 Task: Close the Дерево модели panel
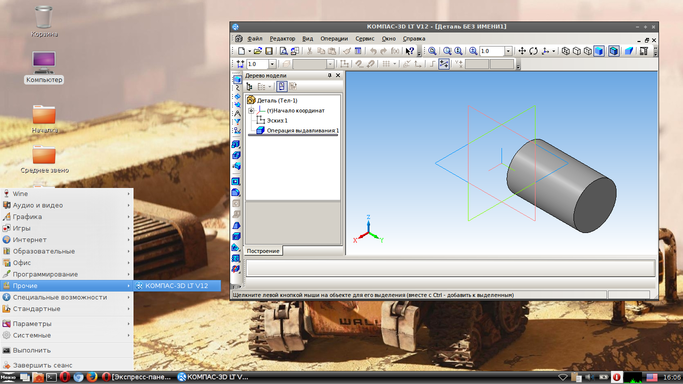coord(338,75)
